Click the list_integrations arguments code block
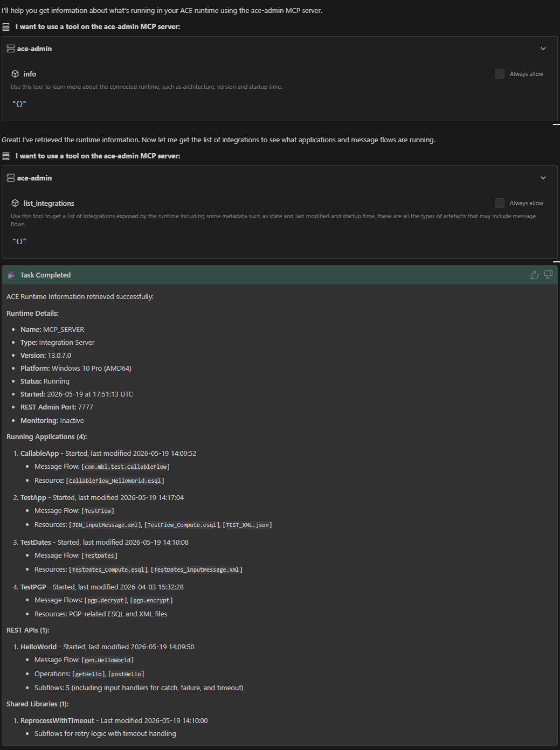560x750 pixels. click(x=19, y=241)
